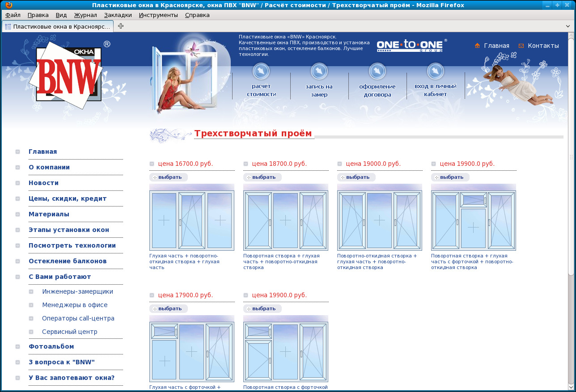Click the envelope icon next to 'Контакты'
This screenshot has height=392, width=576.
pos(521,46)
